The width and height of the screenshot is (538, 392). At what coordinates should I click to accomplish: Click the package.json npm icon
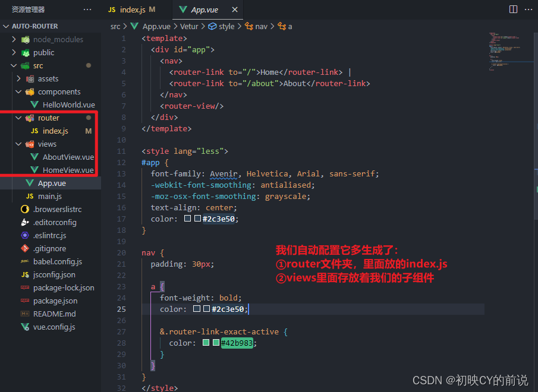pyautogui.click(x=25, y=301)
